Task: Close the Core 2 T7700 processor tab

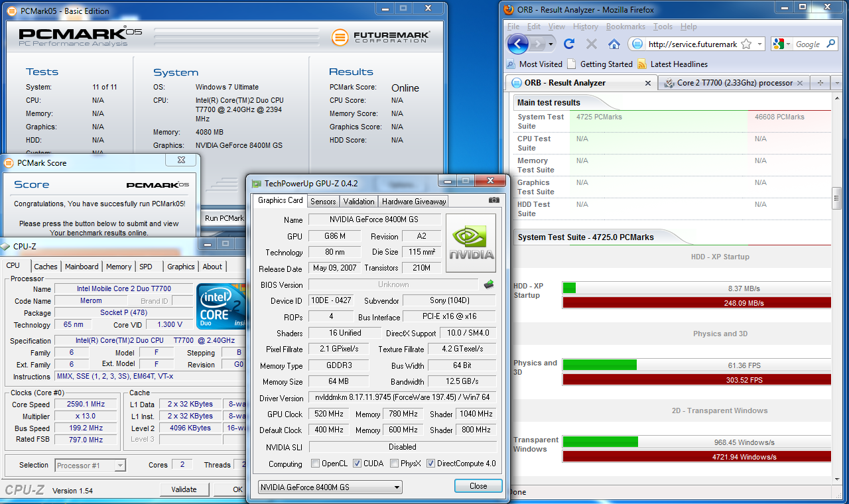Action: [801, 83]
